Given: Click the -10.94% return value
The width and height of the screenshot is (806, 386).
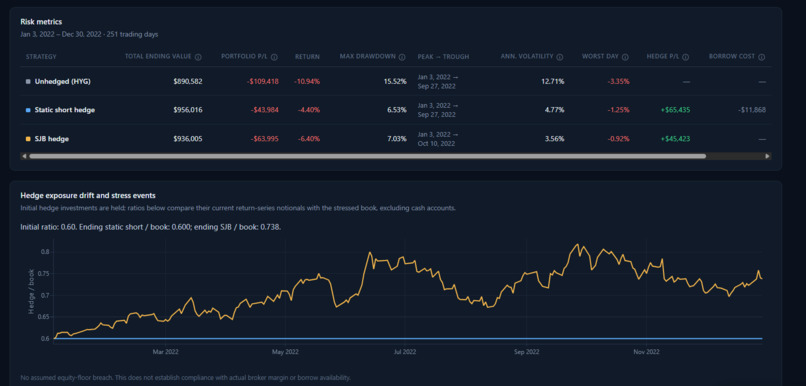Looking at the screenshot, I should point(307,81).
